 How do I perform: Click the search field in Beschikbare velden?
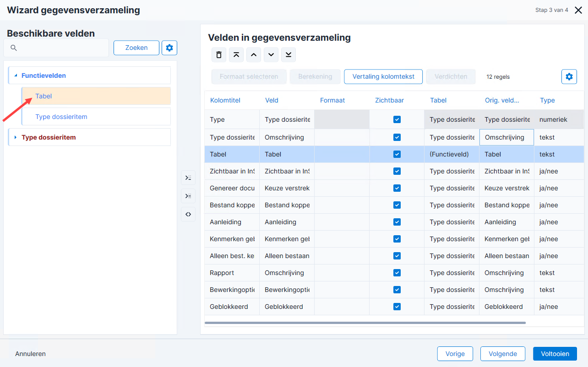56,48
